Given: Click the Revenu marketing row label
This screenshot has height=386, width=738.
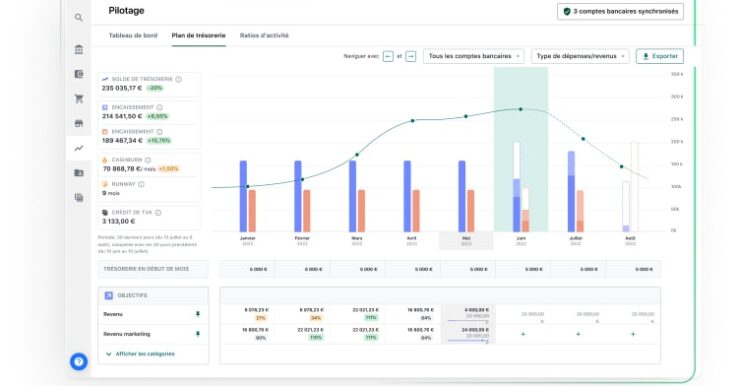Looking at the screenshot, I should pyautogui.click(x=127, y=334).
